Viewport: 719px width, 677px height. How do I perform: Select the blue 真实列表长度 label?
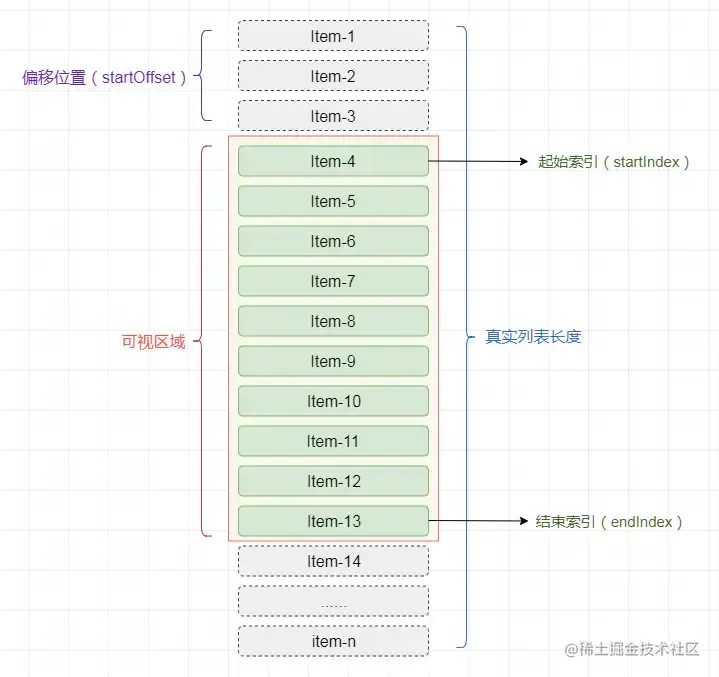[x=533, y=337]
